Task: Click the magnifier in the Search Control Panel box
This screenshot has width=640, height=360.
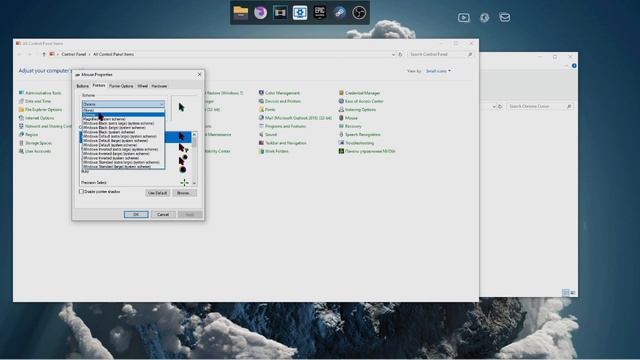Action: click(470, 54)
